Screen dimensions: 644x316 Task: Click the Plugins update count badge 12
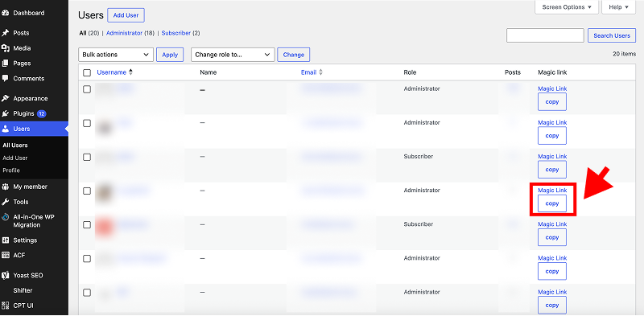tap(42, 113)
